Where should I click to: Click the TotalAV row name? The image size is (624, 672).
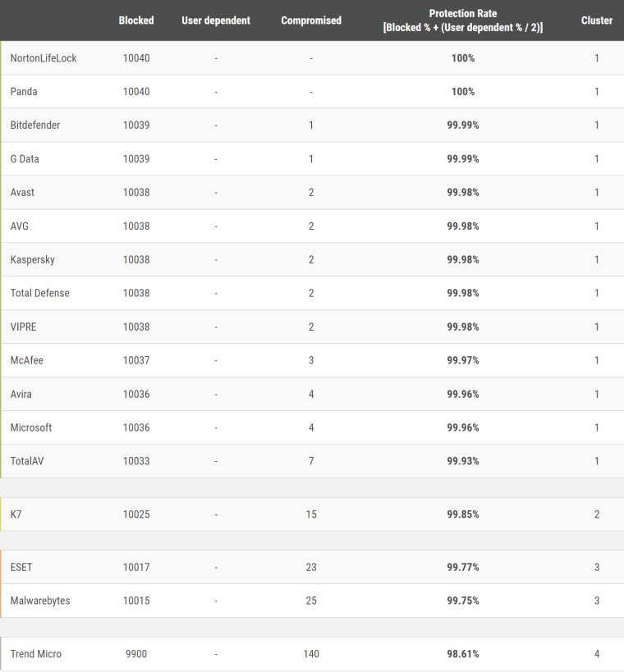click(x=27, y=462)
